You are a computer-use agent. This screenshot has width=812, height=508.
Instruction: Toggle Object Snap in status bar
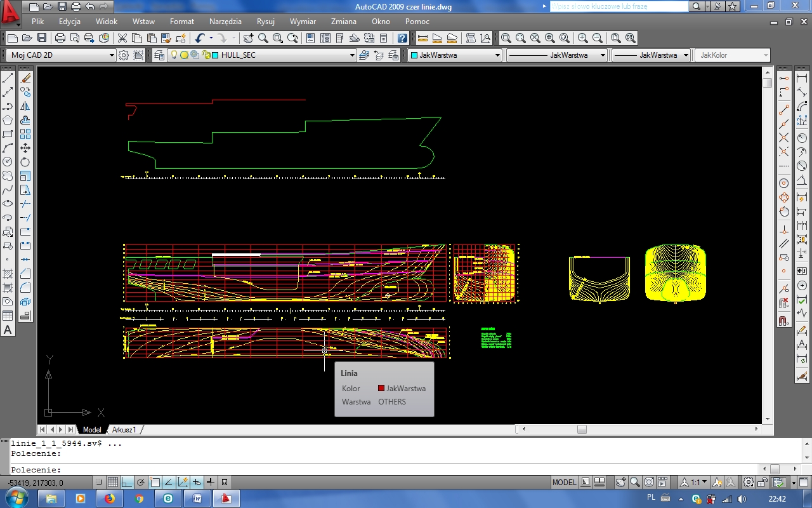click(155, 482)
